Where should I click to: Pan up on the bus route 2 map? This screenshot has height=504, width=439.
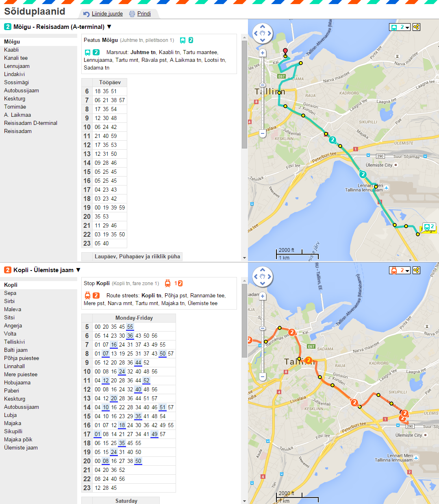click(x=263, y=27)
